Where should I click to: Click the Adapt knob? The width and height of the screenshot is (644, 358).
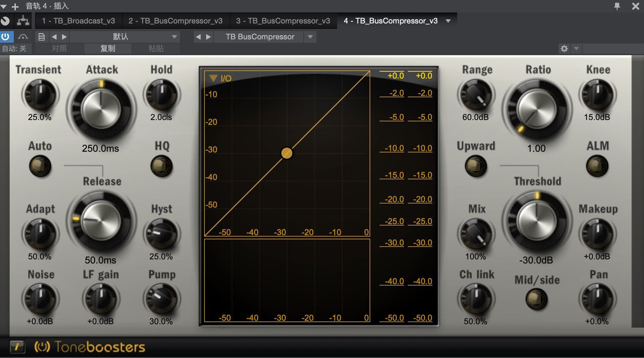point(40,234)
